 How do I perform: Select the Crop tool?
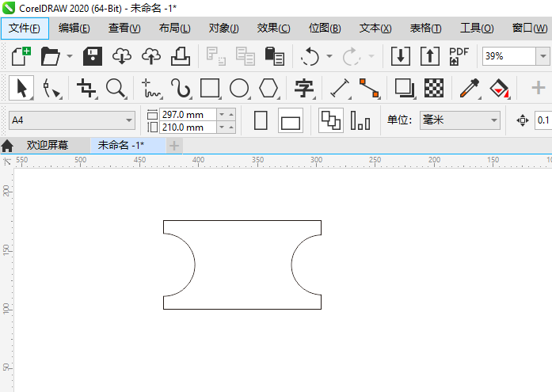pos(86,88)
